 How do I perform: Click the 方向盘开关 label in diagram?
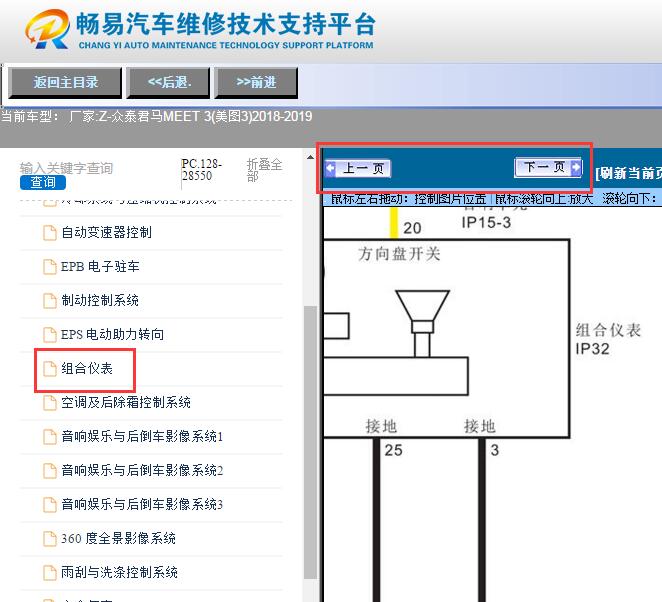[x=399, y=254]
